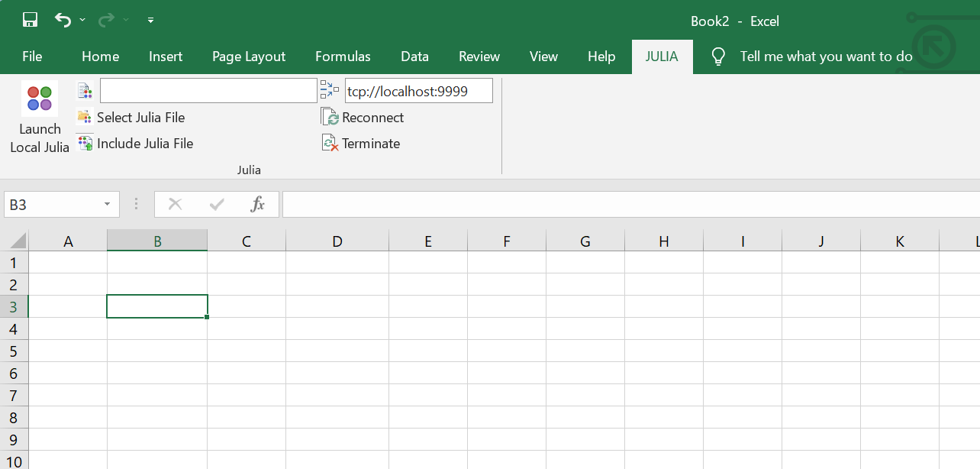The image size is (980, 469).
Task: Click in the Julia file path field
Action: [x=208, y=90]
